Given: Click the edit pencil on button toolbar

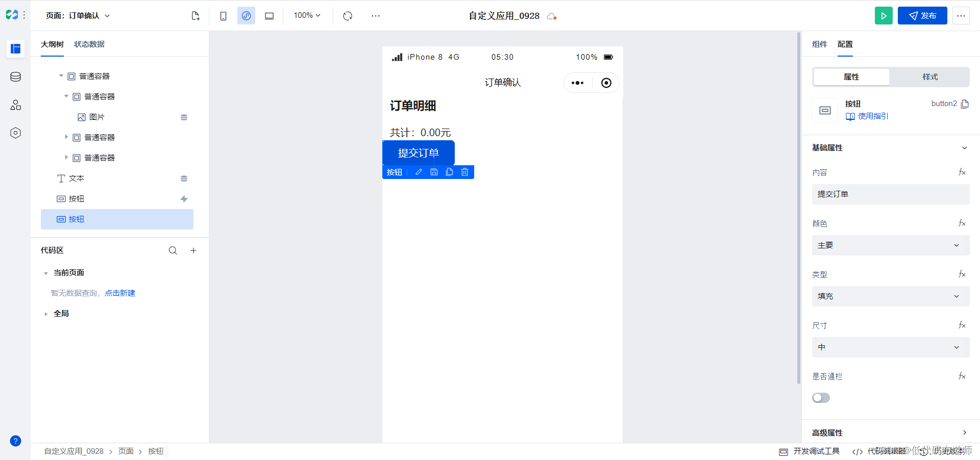Looking at the screenshot, I should [419, 172].
